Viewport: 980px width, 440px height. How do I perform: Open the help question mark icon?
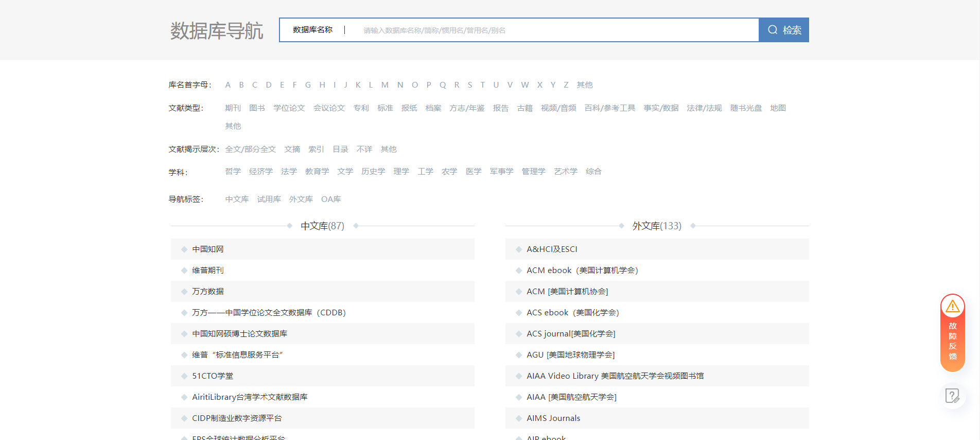coord(952,396)
